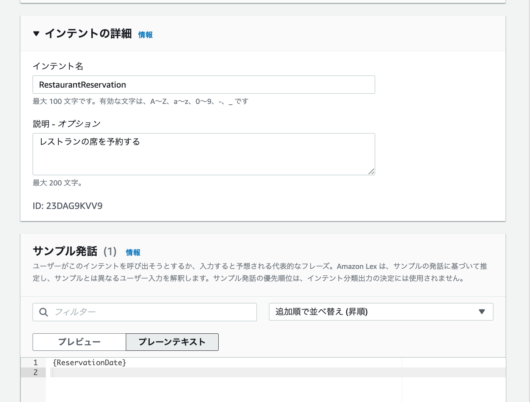Grab the description textarea resize handle
The width and height of the screenshot is (532, 402).
pyautogui.click(x=371, y=171)
